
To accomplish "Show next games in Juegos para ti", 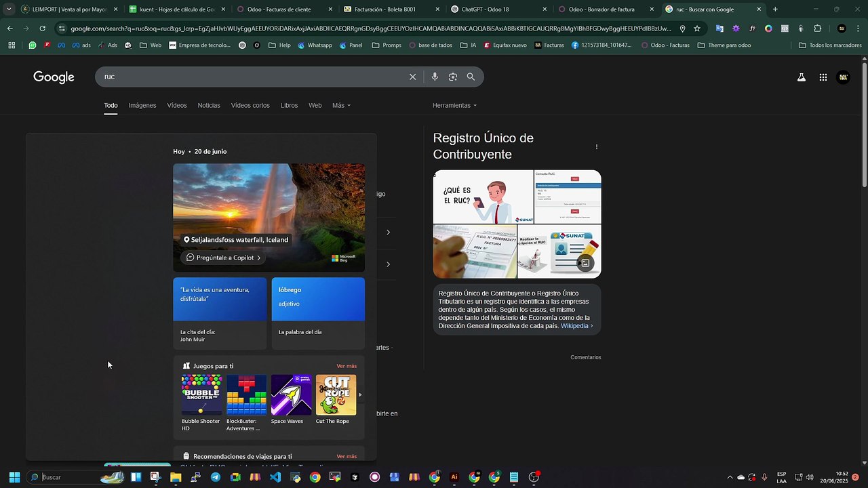I will 360,394.
